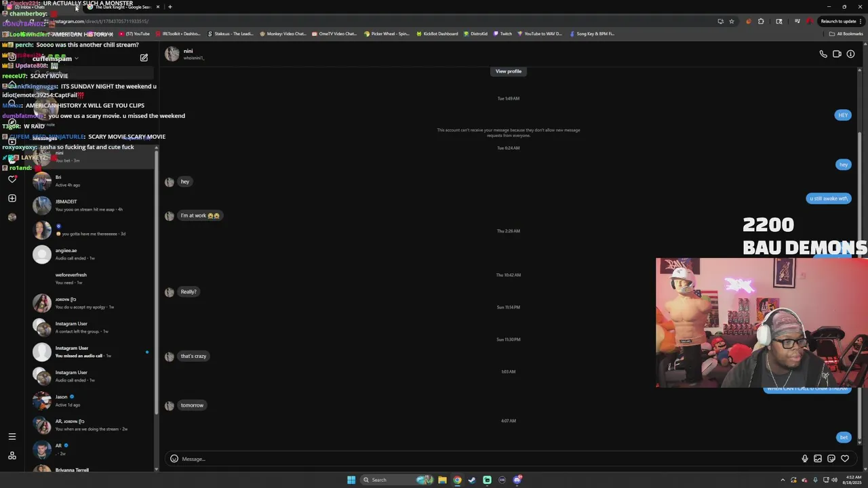Send a heart using the like icon
This screenshot has width=868, height=488.
[845, 459]
